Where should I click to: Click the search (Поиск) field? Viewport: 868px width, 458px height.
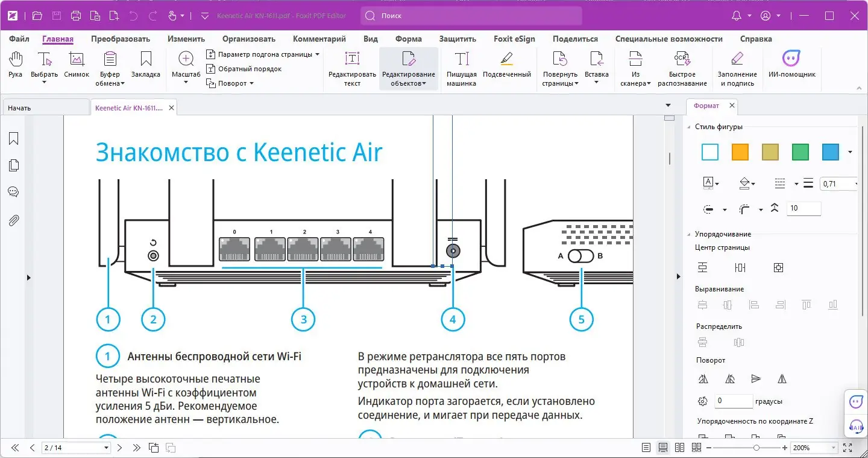[471, 16]
